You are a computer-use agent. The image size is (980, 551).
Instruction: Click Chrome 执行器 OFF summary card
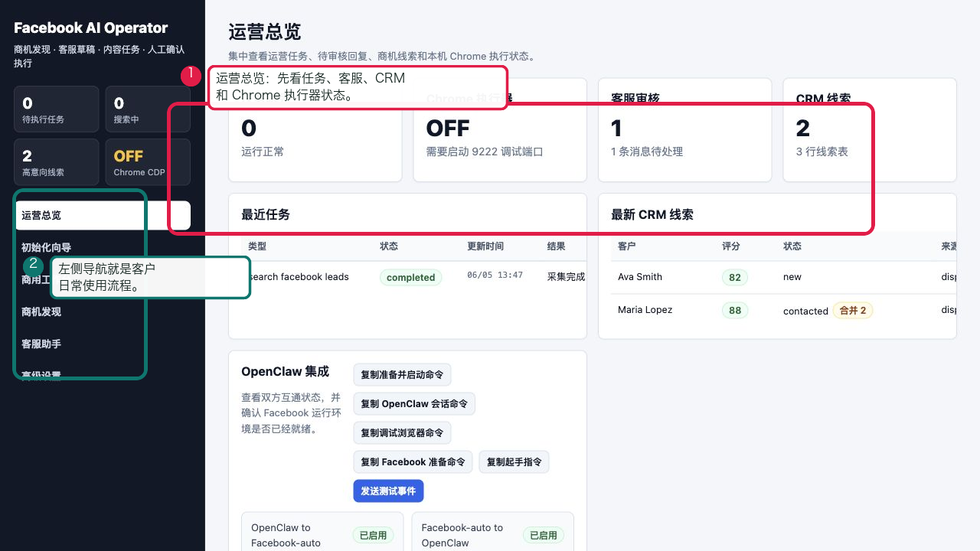(500, 130)
